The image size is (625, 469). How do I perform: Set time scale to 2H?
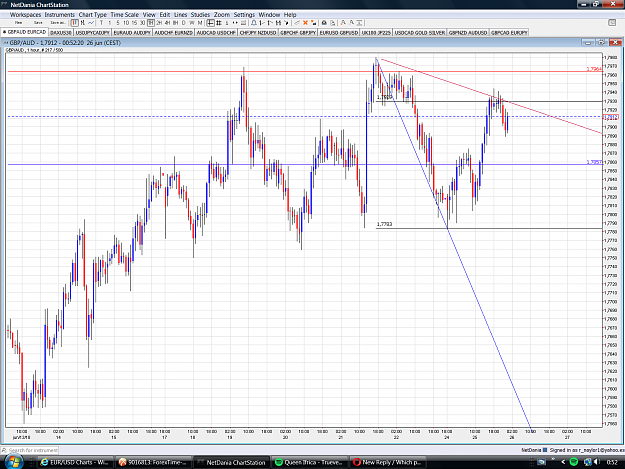click(159, 23)
